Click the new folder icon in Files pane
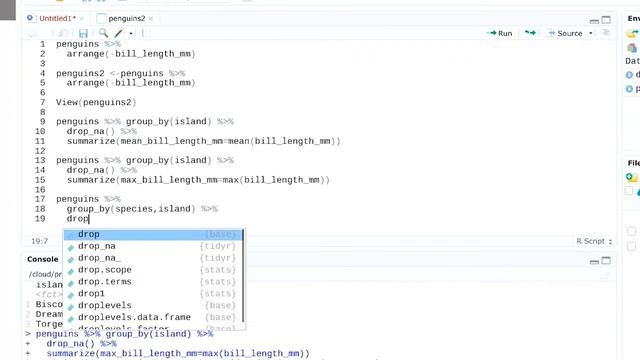Viewport: 640px width, 360px height. [x=632, y=177]
